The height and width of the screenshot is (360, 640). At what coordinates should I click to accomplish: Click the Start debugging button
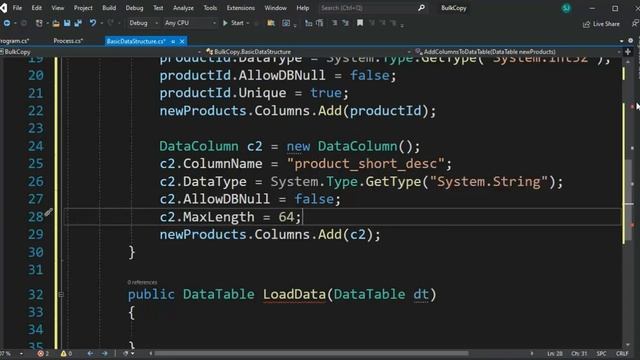click(233, 23)
